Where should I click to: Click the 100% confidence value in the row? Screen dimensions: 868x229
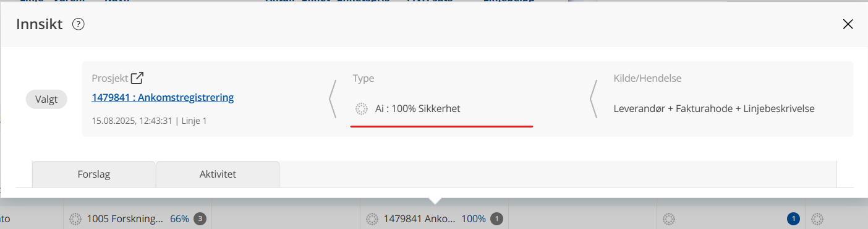pyautogui.click(x=474, y=218)
